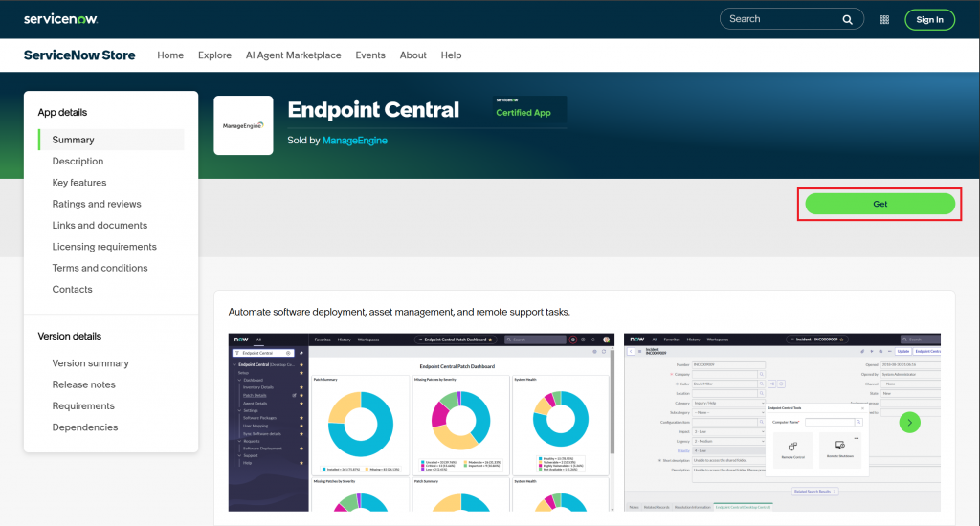The image size is (980, 526).
Task: Jump to the Contacts section
Action: click(x=72, y=289)
